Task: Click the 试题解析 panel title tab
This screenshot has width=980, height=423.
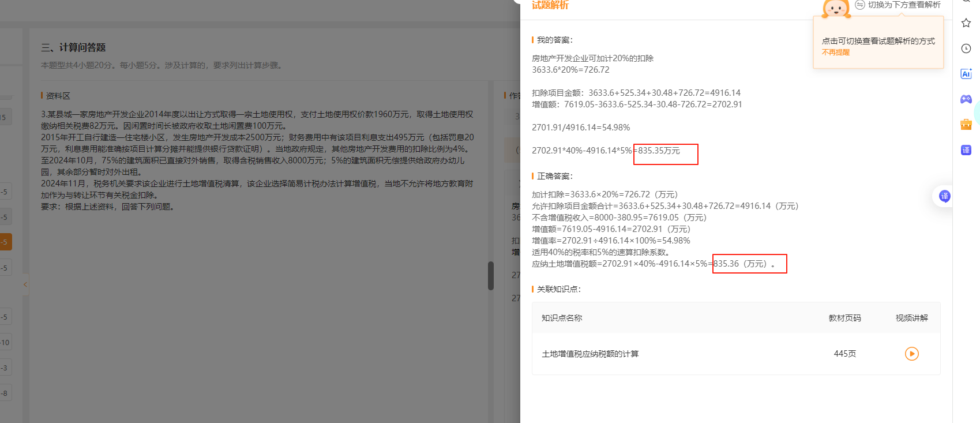Action: [550, 5]
